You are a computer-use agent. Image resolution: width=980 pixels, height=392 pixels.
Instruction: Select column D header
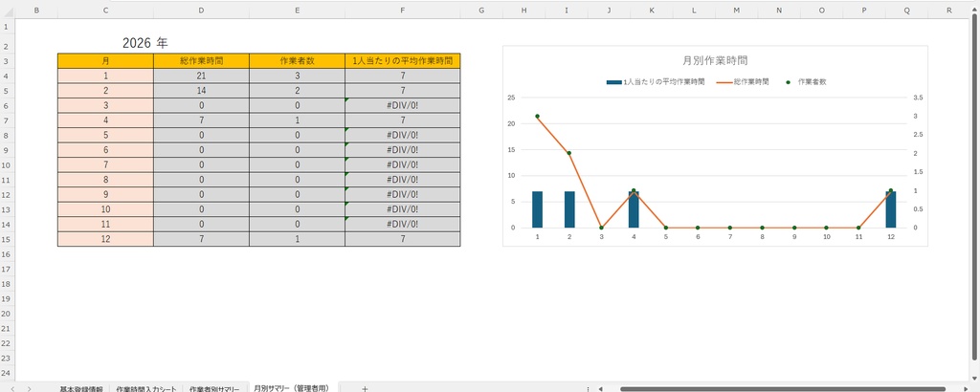point(201,10)
